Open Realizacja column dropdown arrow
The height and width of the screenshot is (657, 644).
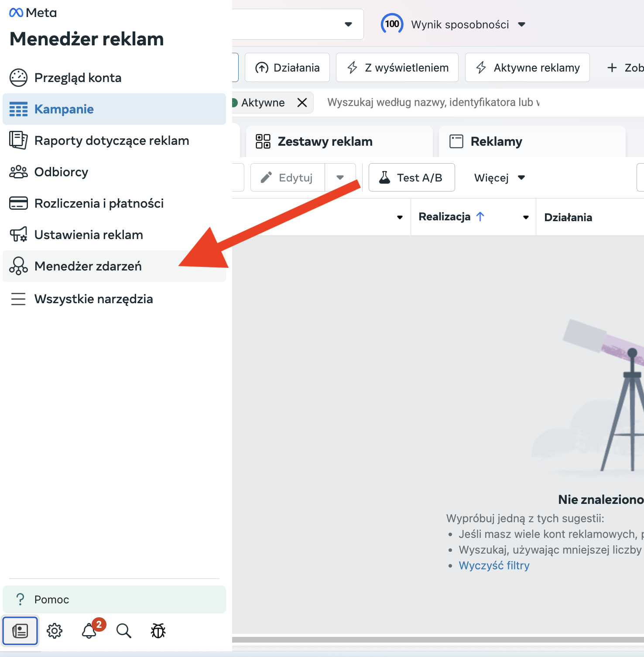coord(526,217)
